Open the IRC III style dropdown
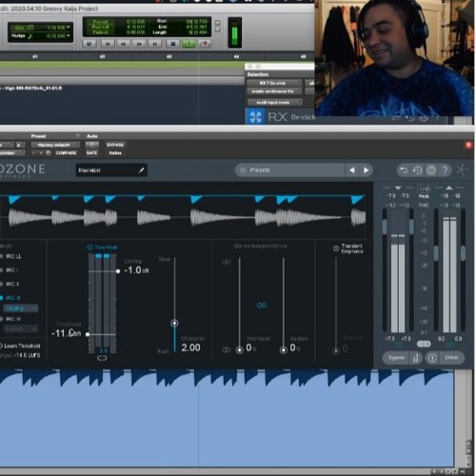476x476 pixels. pyautogui.click(x=21, y=308)
